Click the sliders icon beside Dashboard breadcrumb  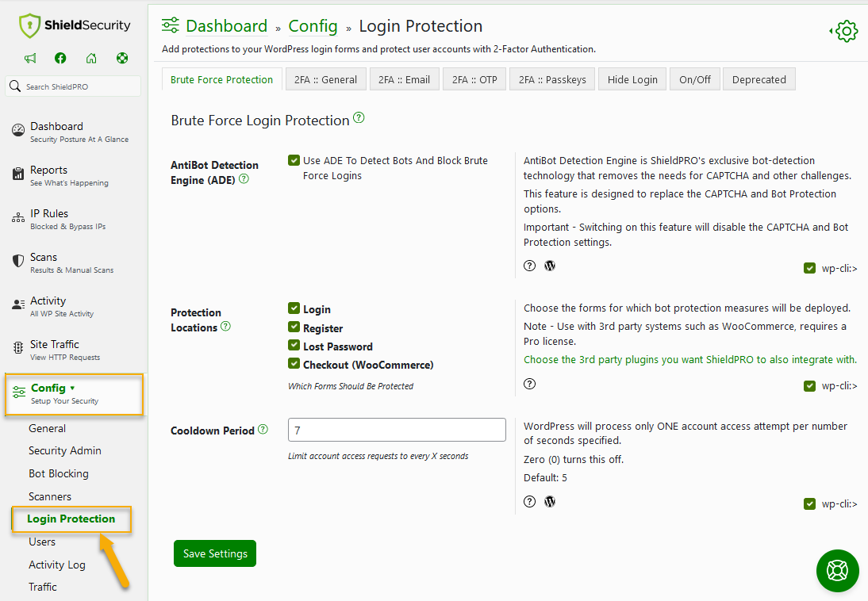point(171,25)
